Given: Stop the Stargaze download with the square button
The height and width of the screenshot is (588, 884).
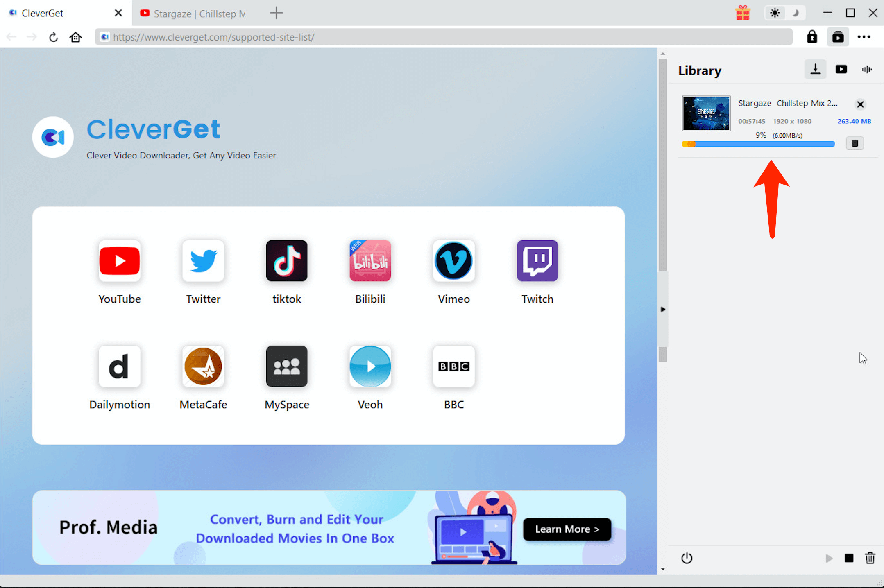Looking at the screenshot, I should pos(855,143).
